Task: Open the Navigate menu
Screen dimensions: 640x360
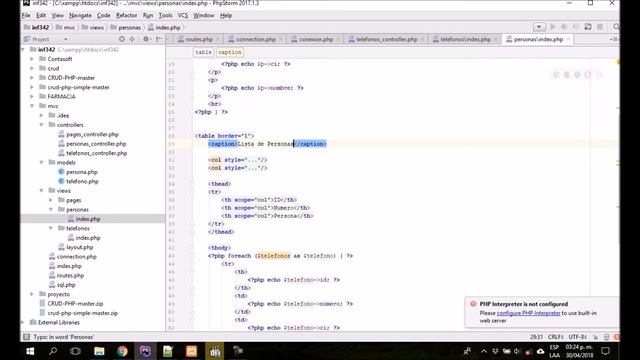Action: coord(80,16)
